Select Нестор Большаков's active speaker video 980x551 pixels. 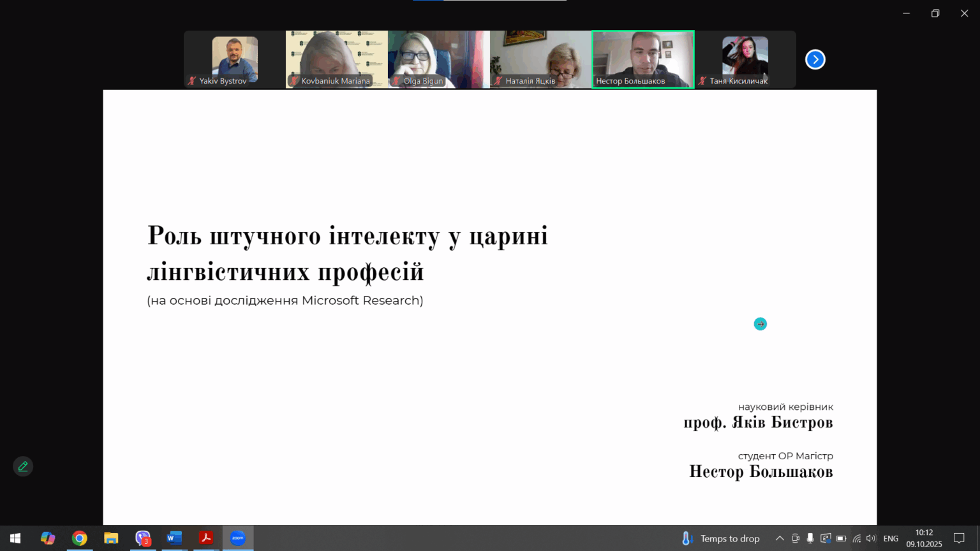643,59
